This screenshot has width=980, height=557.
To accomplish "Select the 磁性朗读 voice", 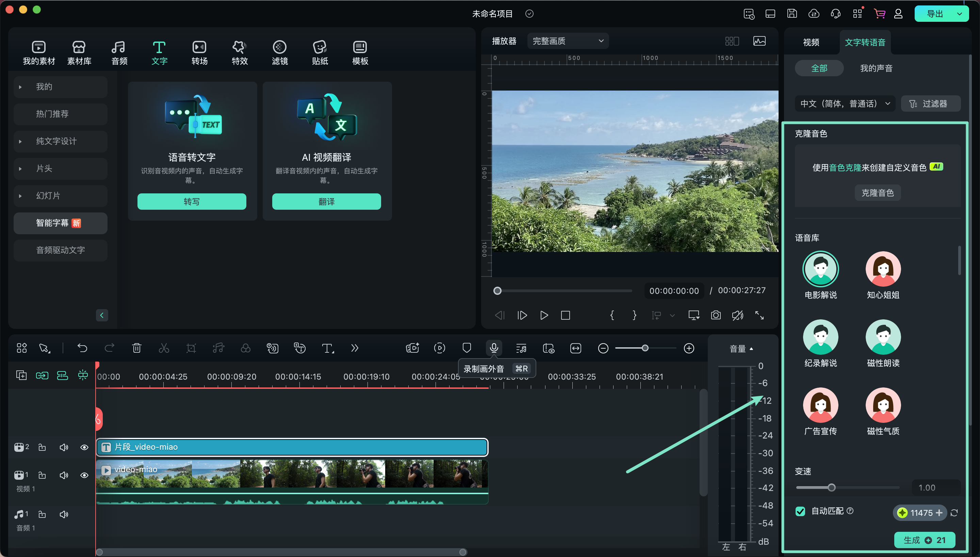I will 883,344.
